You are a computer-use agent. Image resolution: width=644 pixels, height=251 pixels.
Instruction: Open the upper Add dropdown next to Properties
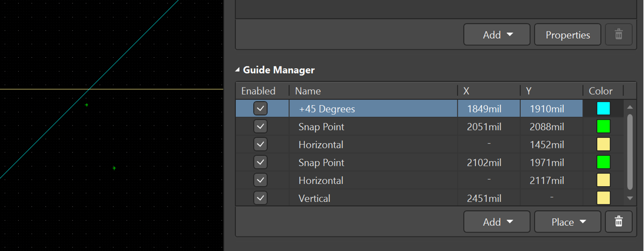coord(497,35)
